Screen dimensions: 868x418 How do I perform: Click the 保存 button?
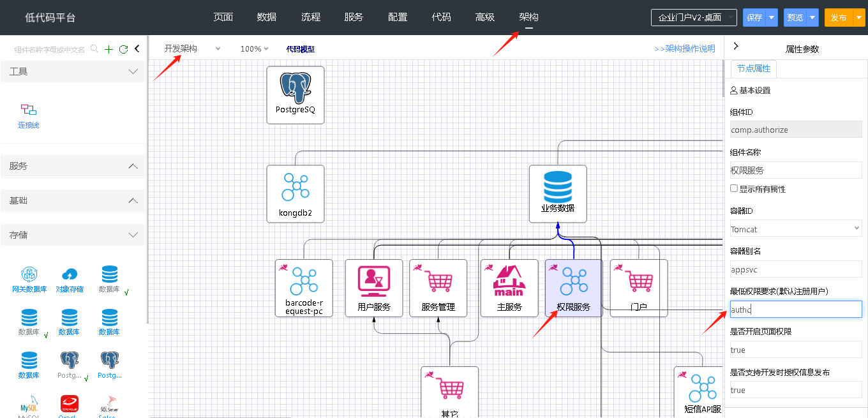pyautogui.click(x=754, y=17)
